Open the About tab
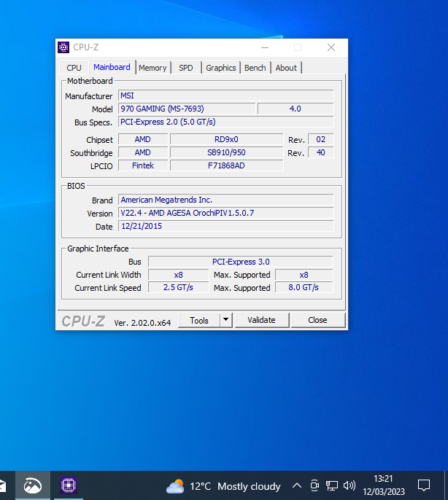Screen dimensions: 448x500 (286, 68)
